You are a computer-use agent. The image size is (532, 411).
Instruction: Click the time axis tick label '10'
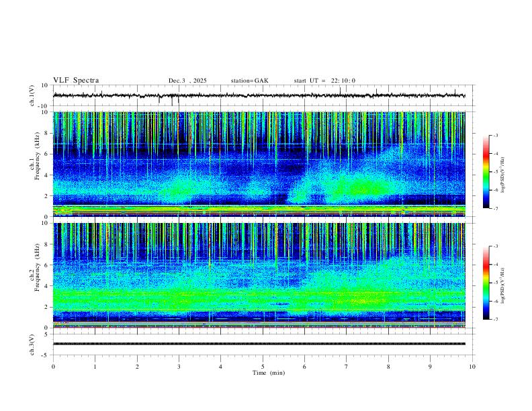coord(472,367)
